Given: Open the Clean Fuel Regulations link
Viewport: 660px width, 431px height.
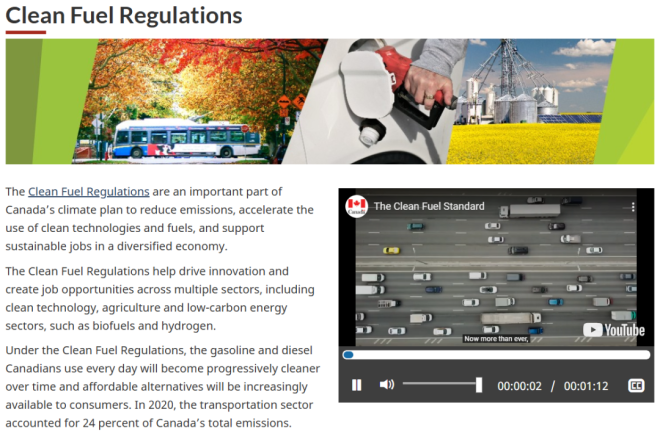Looking at the screenshot, I should click(89, 191).
